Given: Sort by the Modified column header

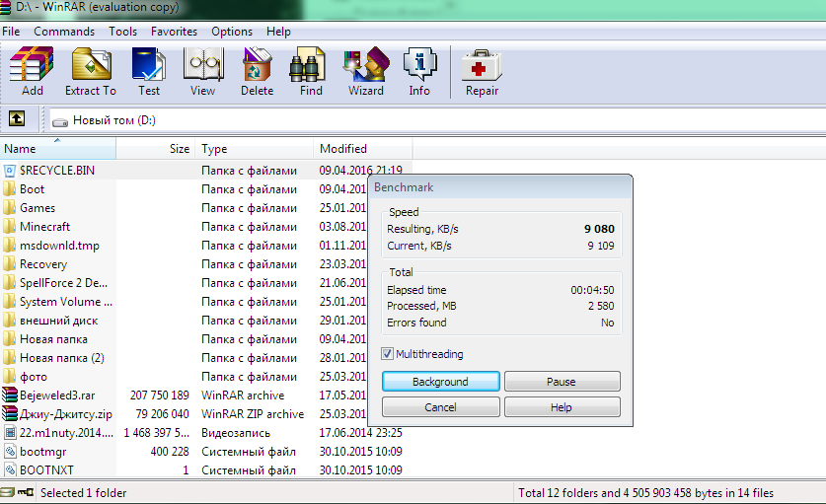Looking at the screenshot, I should click(x=363, y=149).
